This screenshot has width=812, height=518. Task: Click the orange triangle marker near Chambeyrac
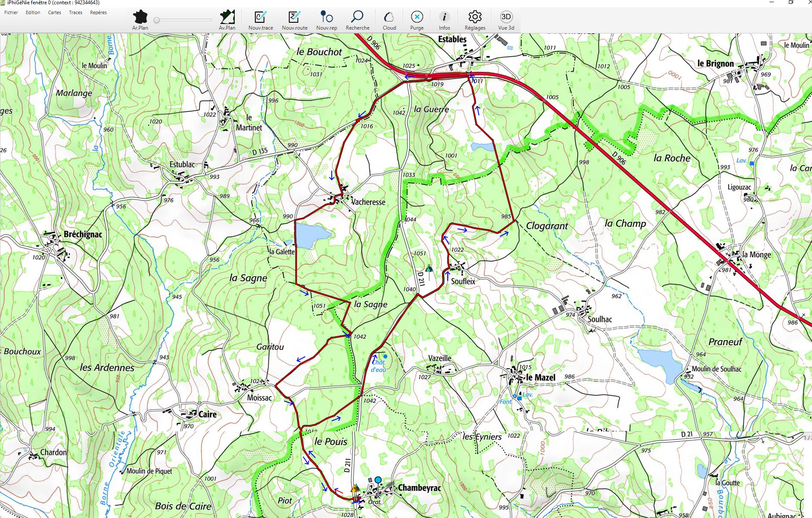coord(354,488)
